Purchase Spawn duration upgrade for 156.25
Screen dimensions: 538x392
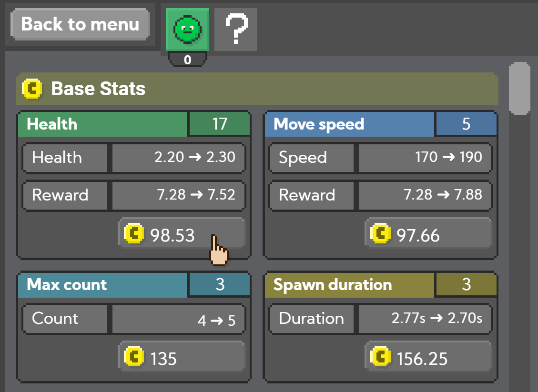coord(428,357)
